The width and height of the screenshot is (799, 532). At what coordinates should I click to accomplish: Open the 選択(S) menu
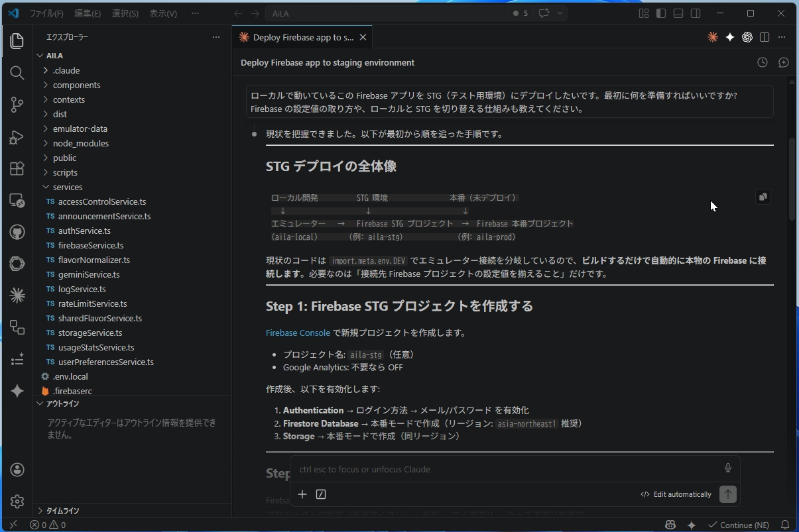coord(125,13)
